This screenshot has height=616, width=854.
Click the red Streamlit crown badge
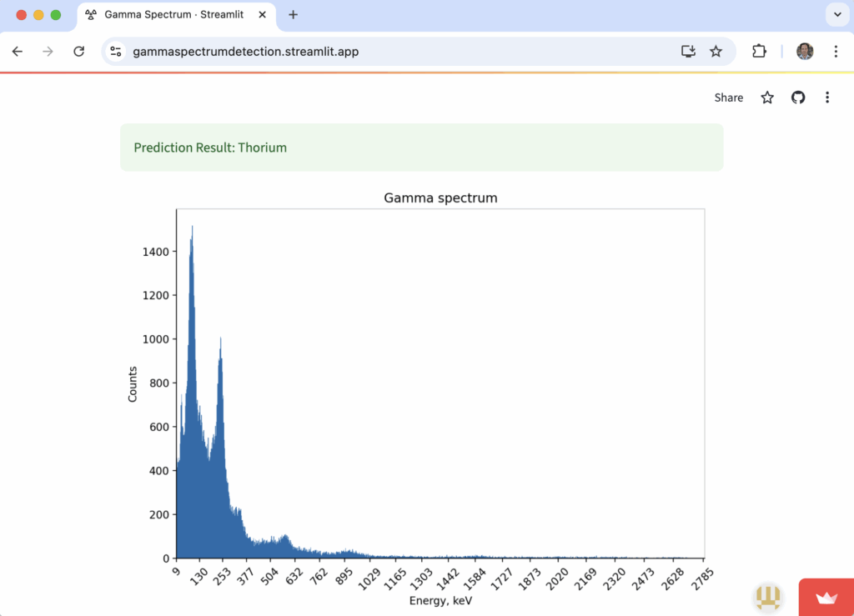[826, 597]
